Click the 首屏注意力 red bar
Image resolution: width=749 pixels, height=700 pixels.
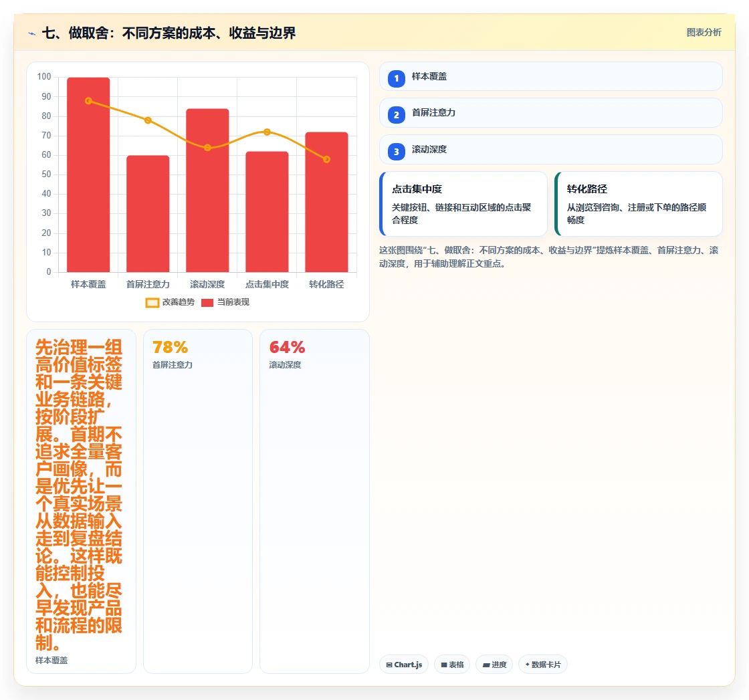coord(148,214)
